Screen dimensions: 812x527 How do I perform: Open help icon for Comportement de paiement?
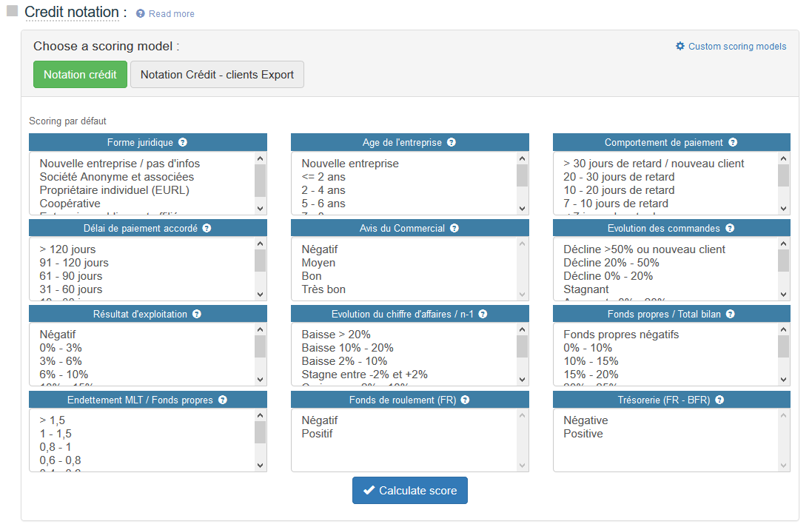[733, 143]
